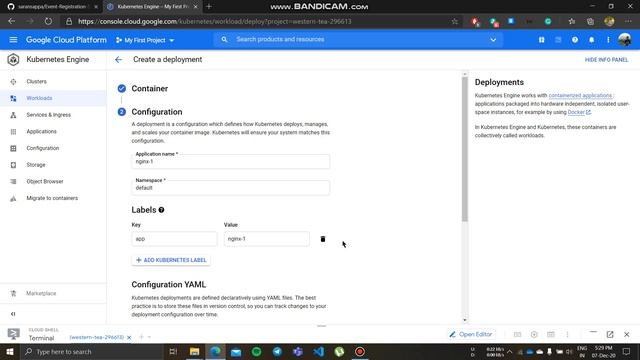The image size is (640, 360).
Task: Click the browser address bar URL
Action: 214,21
